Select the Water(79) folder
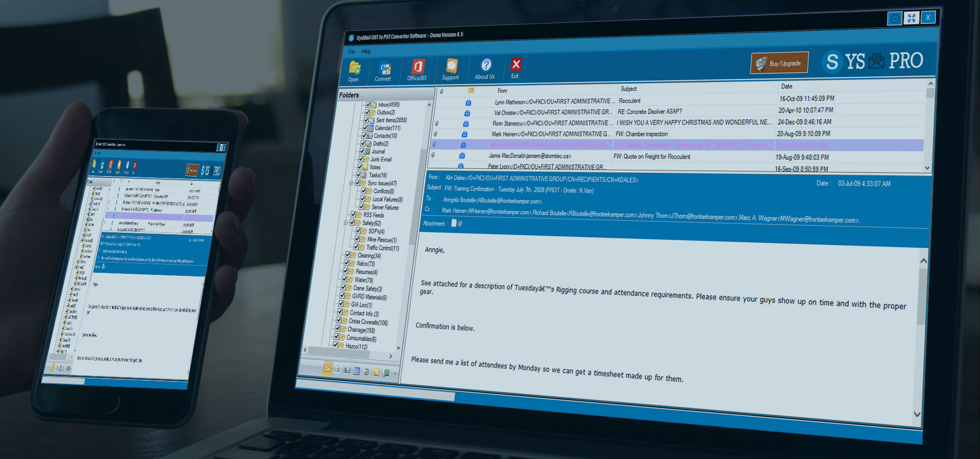 coord(364,280)
